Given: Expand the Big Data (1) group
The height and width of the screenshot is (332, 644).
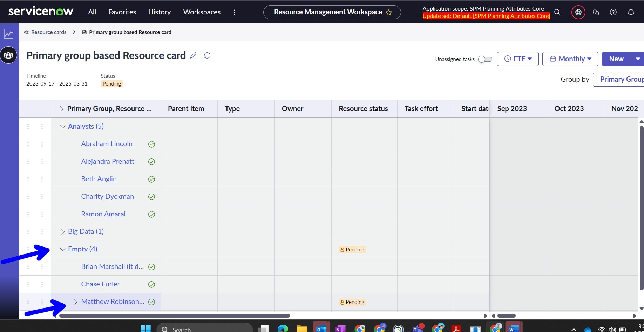Looking at the screenshot, I should [63, 232].
